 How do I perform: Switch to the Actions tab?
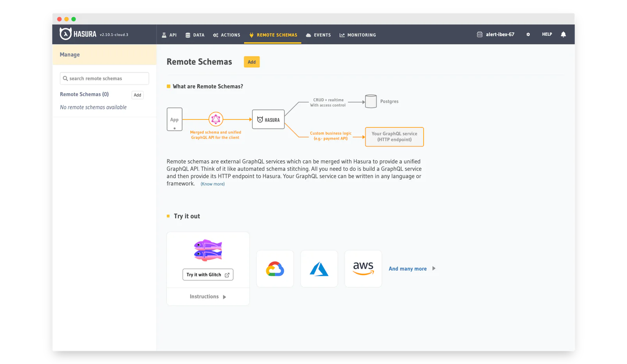[x=227, y=35]
